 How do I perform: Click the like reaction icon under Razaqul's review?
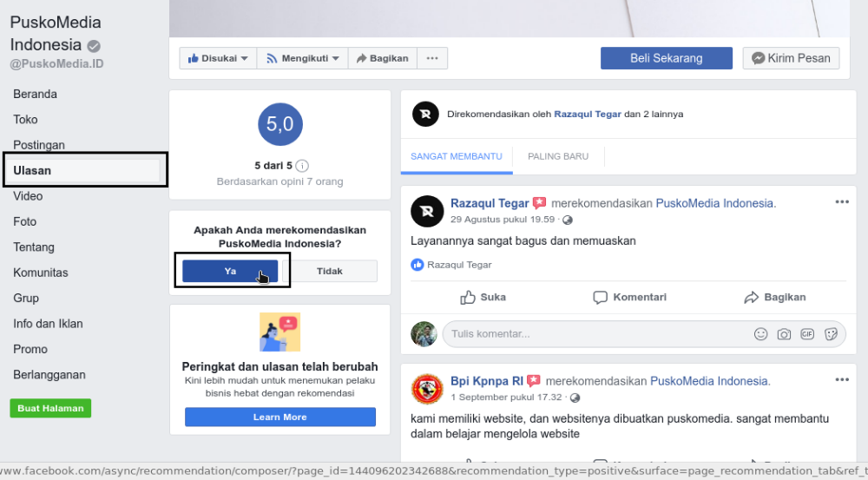point(418,265)
